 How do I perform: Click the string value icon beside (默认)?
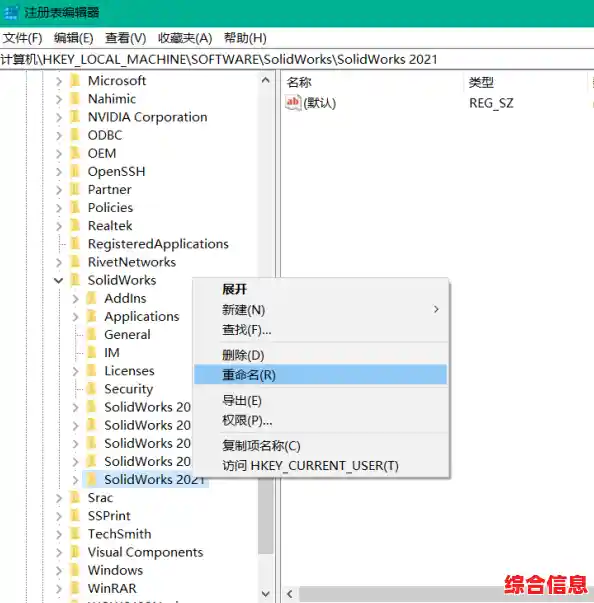[293, 103]
